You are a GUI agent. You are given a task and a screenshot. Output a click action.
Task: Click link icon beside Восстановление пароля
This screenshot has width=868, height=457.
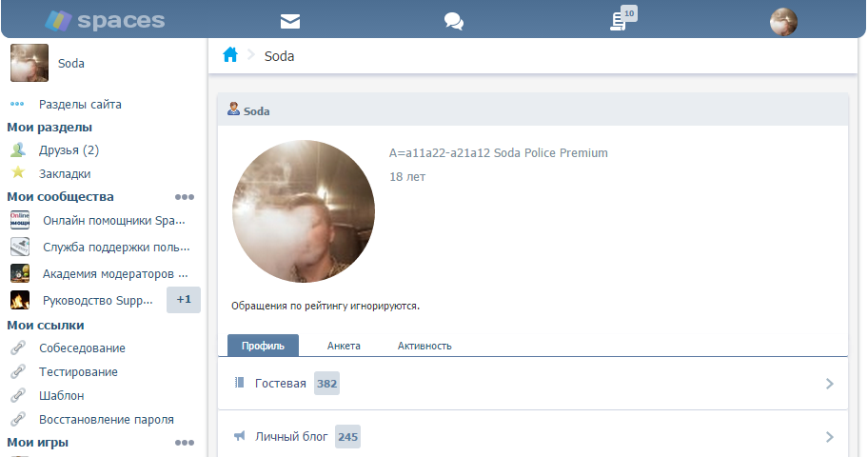[18, 419]
